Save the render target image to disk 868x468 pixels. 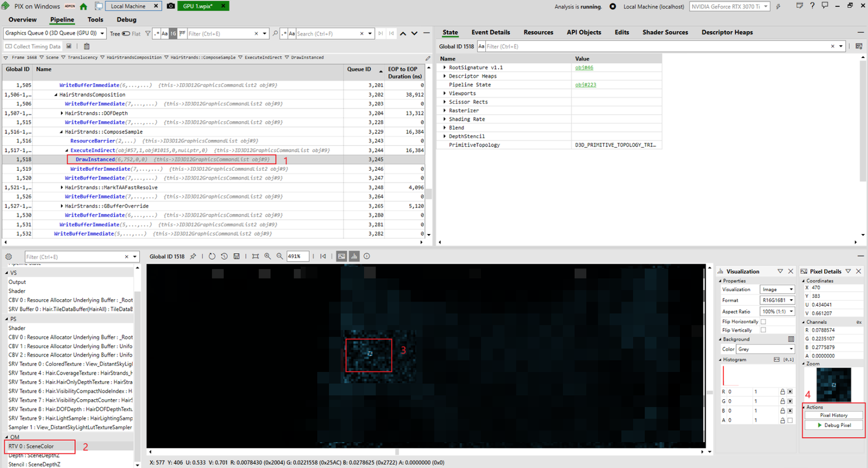237,256
